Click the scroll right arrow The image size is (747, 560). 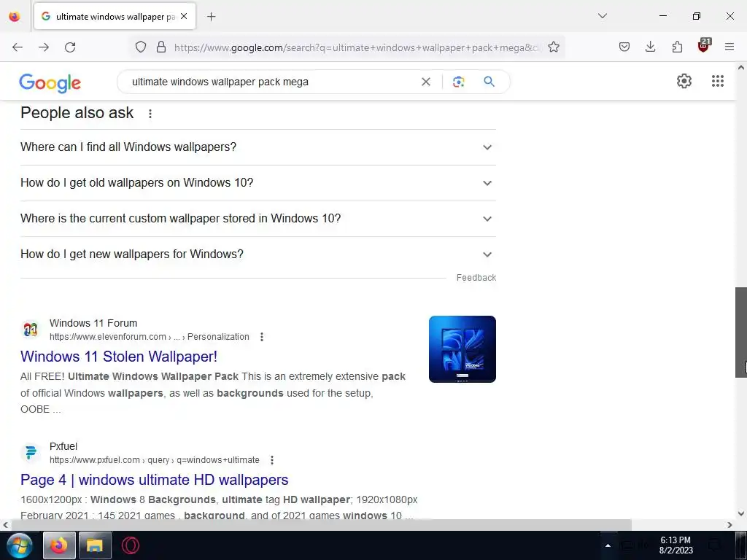point(729,525)
